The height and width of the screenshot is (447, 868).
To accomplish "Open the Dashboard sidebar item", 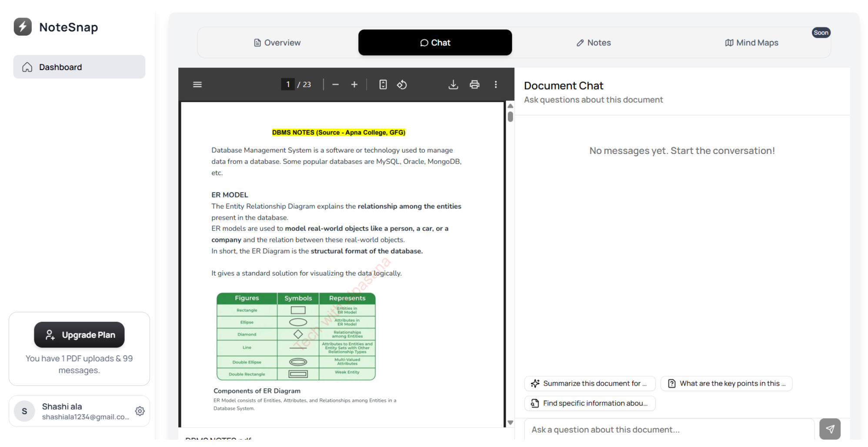I will 79,67.
